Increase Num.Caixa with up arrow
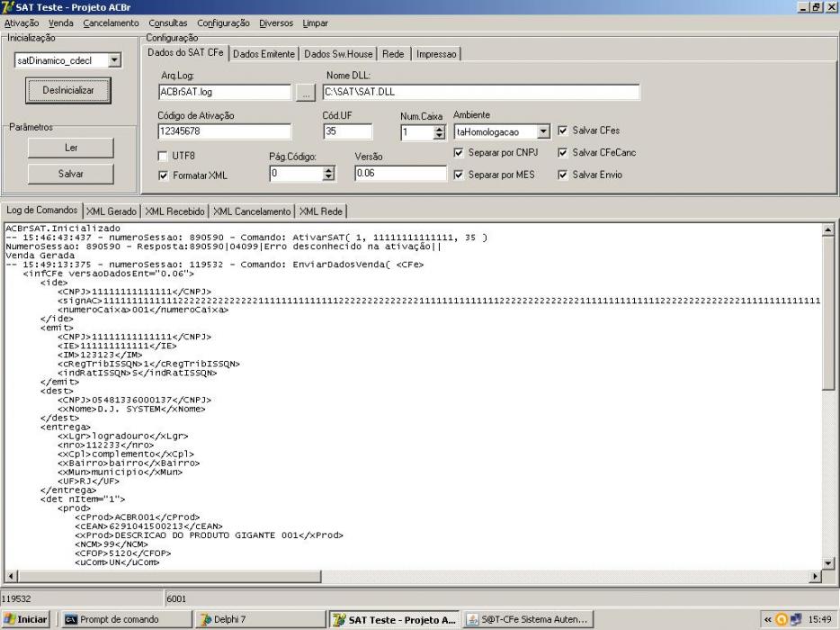This screenshot has width=840, height=630. click(x=439, y=129)
